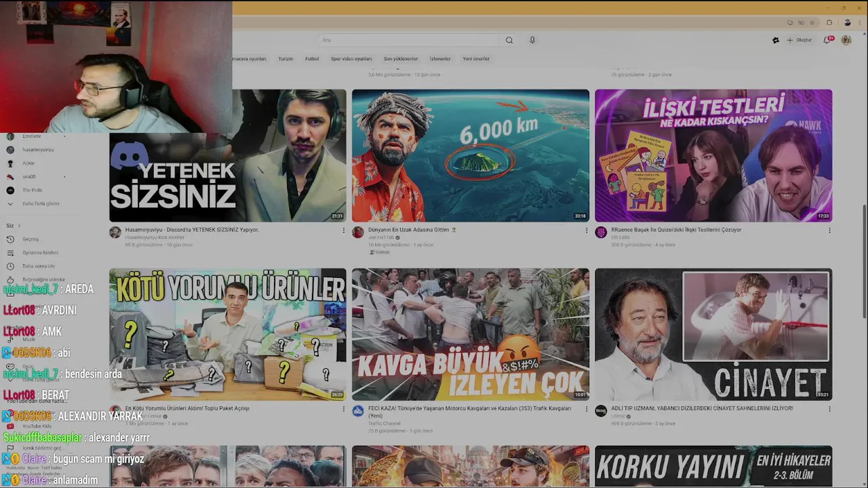Open title 'Dünyanın En Uzak Adasına Gittim'

412,230
